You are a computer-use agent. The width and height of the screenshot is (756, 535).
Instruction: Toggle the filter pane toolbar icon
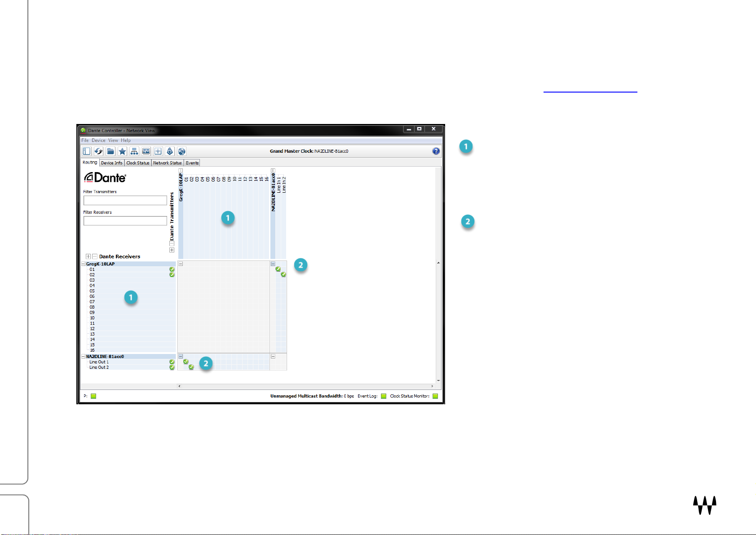[87, 151]
